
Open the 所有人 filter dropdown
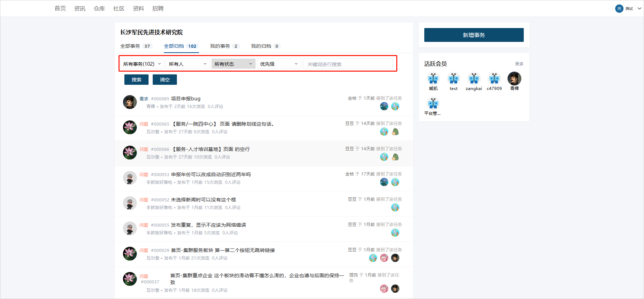[188, 64]
